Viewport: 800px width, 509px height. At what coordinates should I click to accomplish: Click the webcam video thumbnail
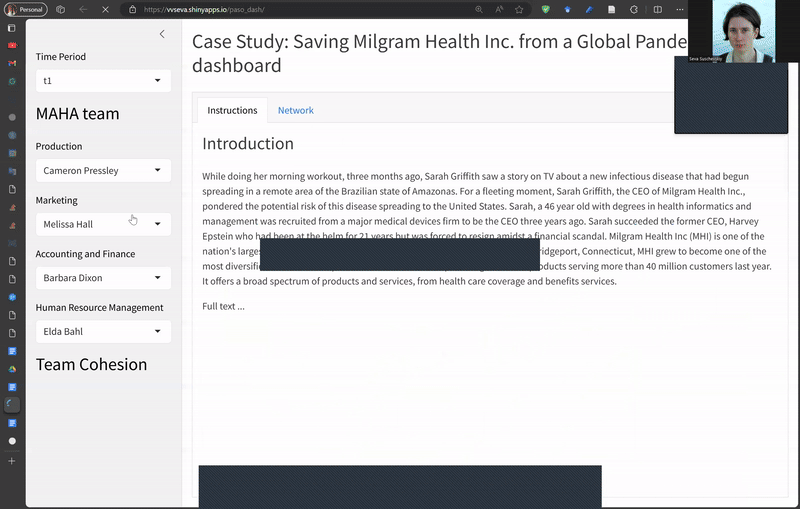pyautogui.click(x=743, y=31)
